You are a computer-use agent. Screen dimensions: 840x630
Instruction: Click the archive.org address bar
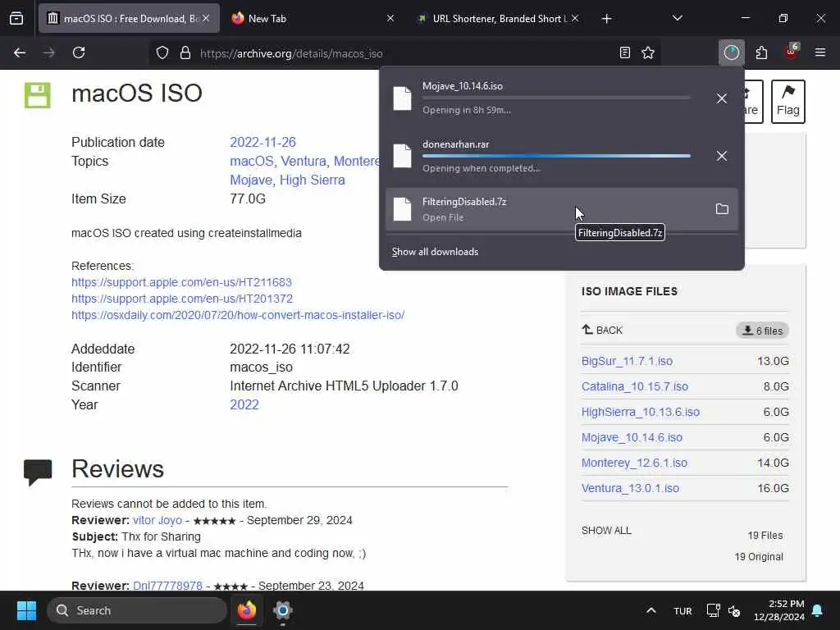(x=405, y=53)
